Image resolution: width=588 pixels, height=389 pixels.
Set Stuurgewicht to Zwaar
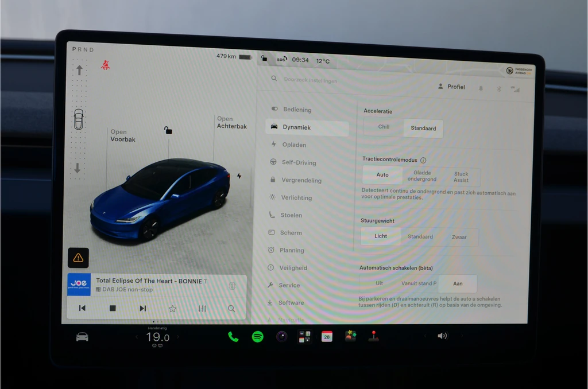point(459,237)
